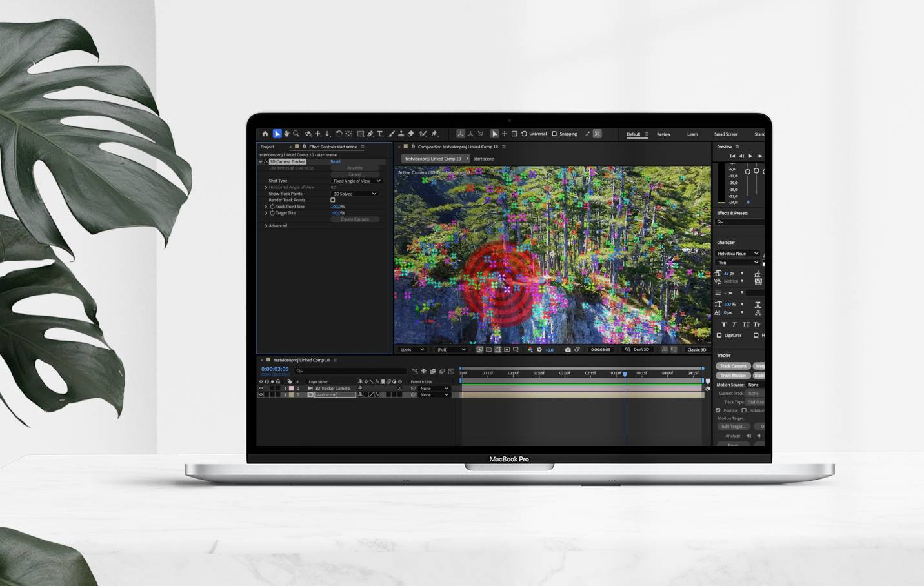Click the Draft 3D button
The width and height of the screenshot is (924, 586).
pyautogui.click(x=638, y=349)
